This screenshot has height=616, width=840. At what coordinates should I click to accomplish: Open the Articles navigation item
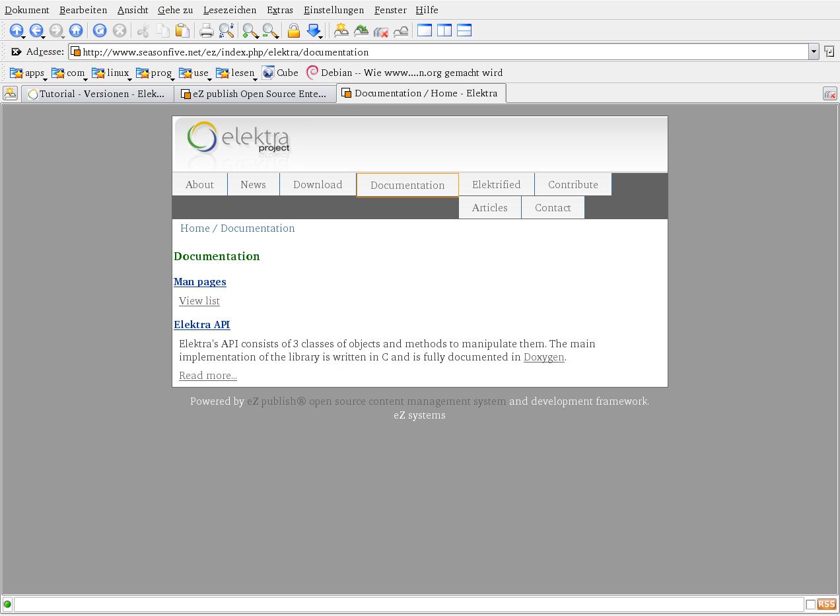(490, 207)
